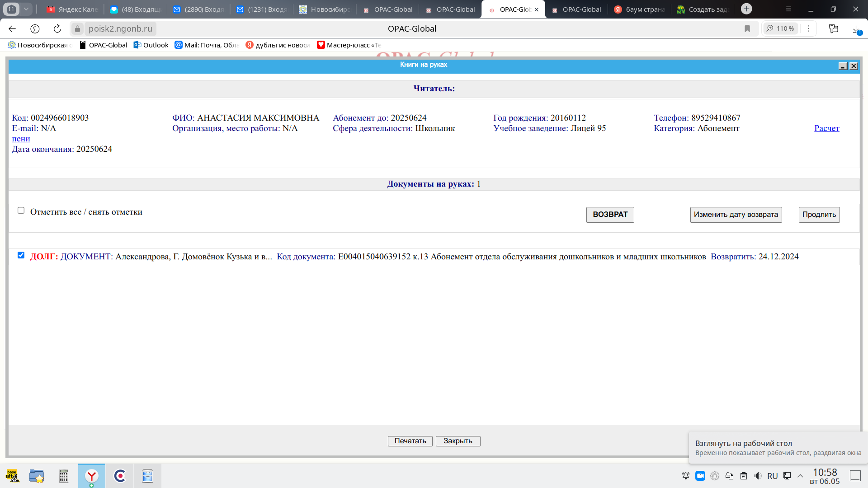Minimize the Книги на руках dialog
Image resolution: width=868 pixels, height=488 pixels.
(x=843, y=66)
